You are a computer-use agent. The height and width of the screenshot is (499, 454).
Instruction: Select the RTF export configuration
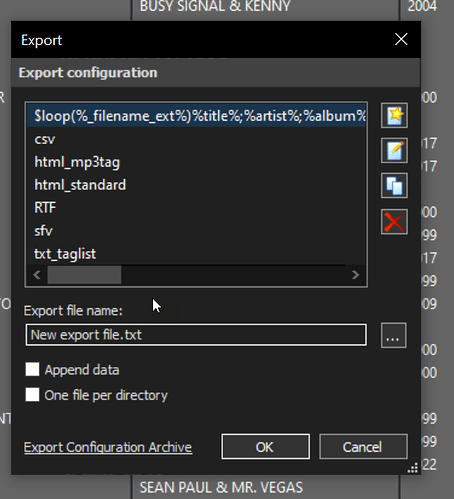click(196, 208)
